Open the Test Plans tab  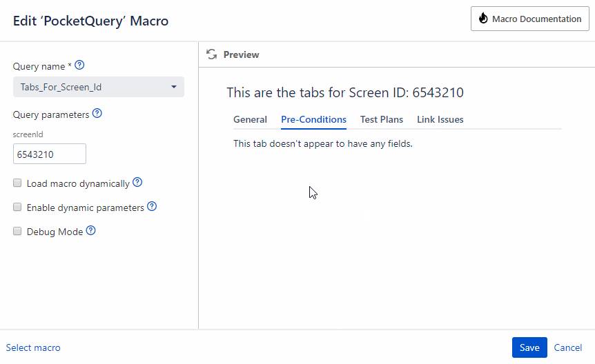coord(382,119)
